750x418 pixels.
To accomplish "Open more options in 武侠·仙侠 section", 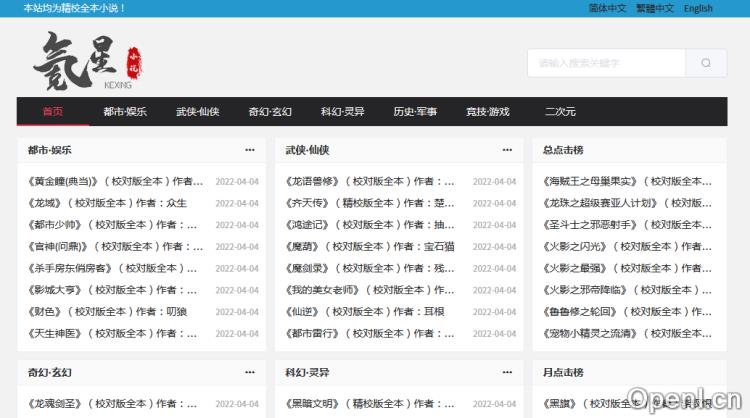I will click(x=507, y=150).
